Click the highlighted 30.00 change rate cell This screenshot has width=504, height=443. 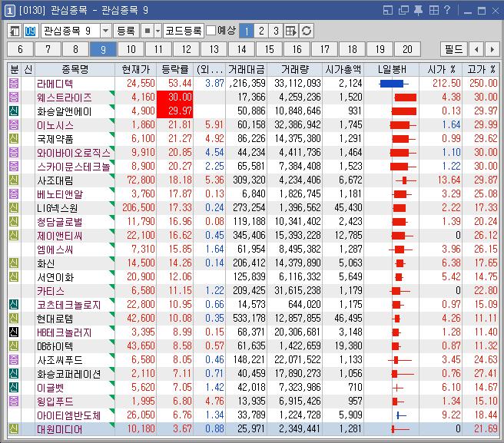point(175,97)
